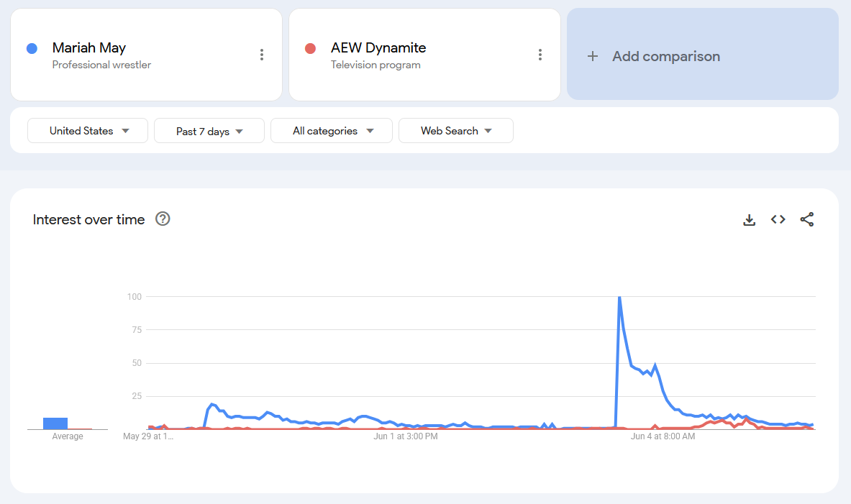Open the Past 7 days time range dropdown
Screen dimensions: 851x504
pyautogui.click(x=209, y=131)
